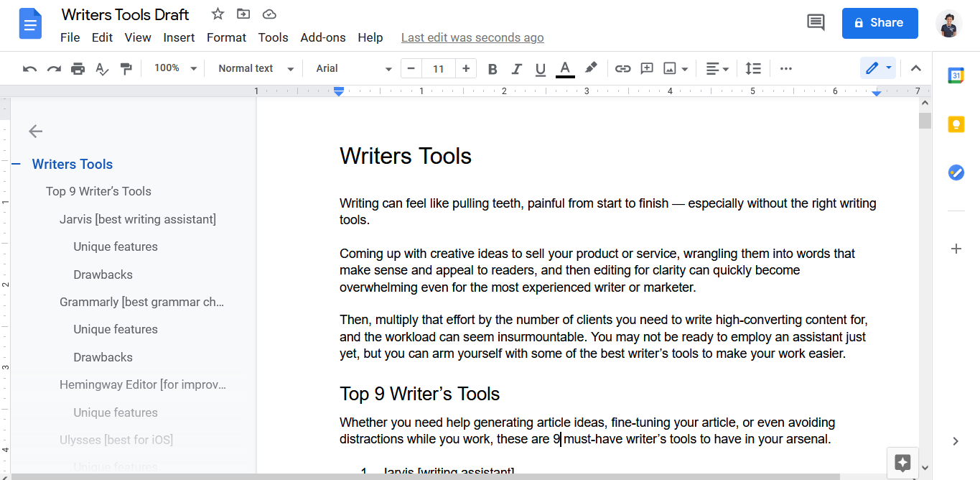This screenshot has height=480, width=980.
Task: Click the Redo arrow
Action: click(54, 69)
